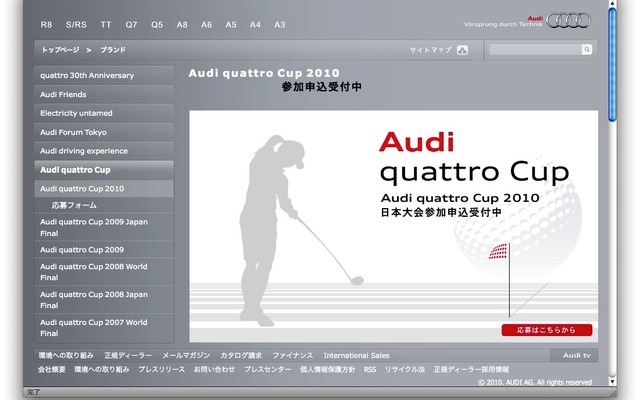Open the A6 model menu
The image size is (640, 400).
tap(206, 24)
